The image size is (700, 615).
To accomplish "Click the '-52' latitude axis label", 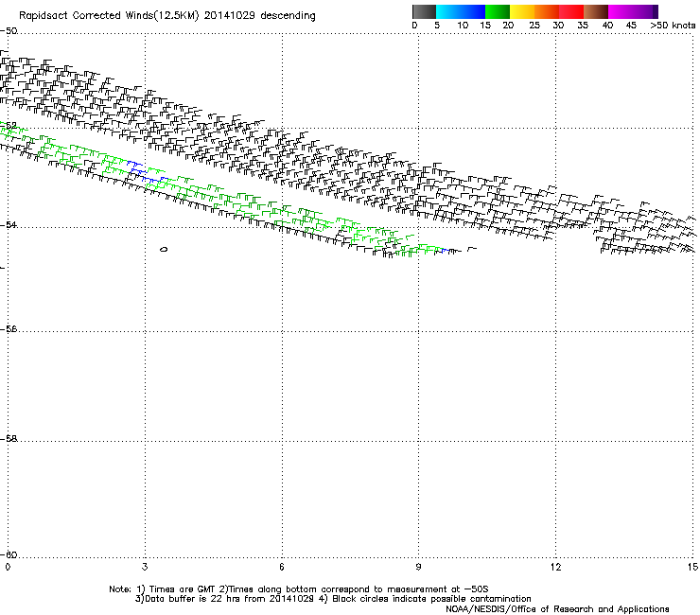I will [x=9, y=126].
